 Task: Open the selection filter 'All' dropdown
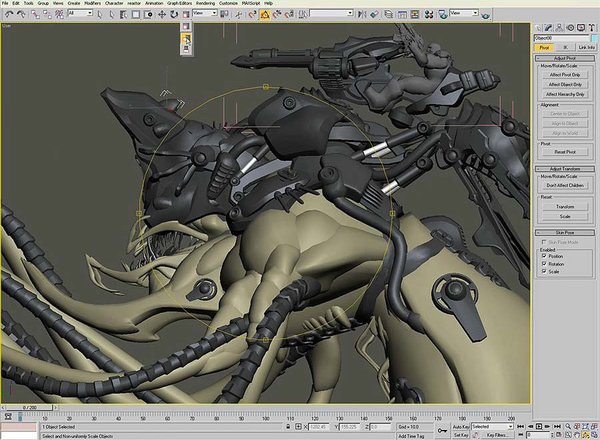79,13
